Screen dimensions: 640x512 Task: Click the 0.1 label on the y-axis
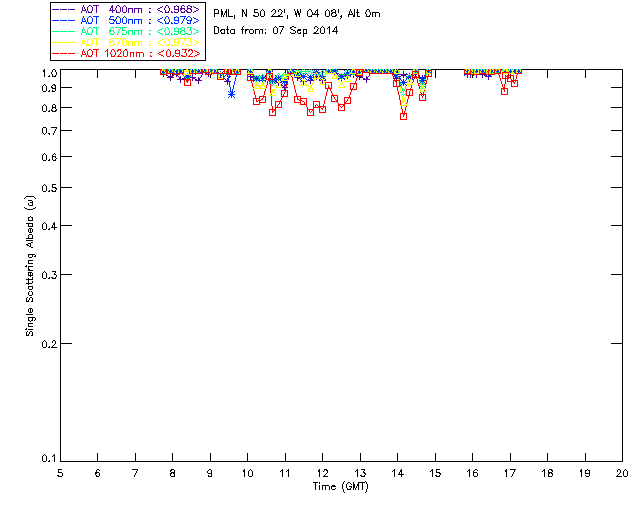pos(49,459)
